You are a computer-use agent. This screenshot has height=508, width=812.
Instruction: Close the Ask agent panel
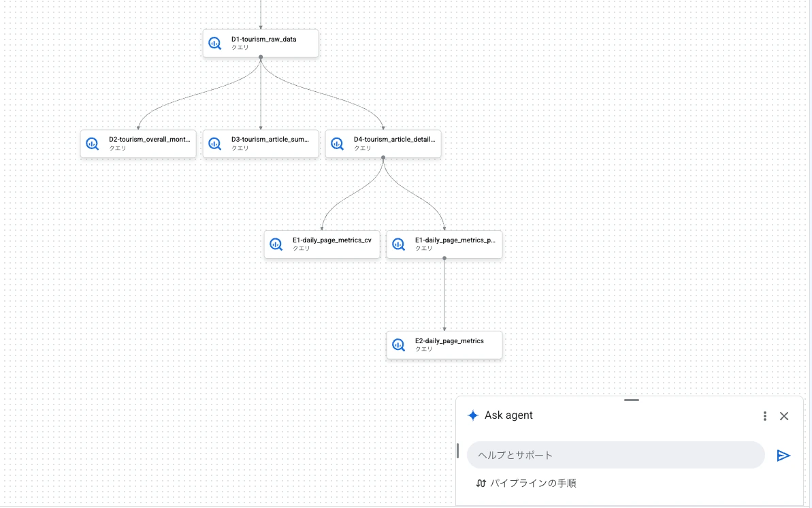pyautogui.click(x=784, y=416)
